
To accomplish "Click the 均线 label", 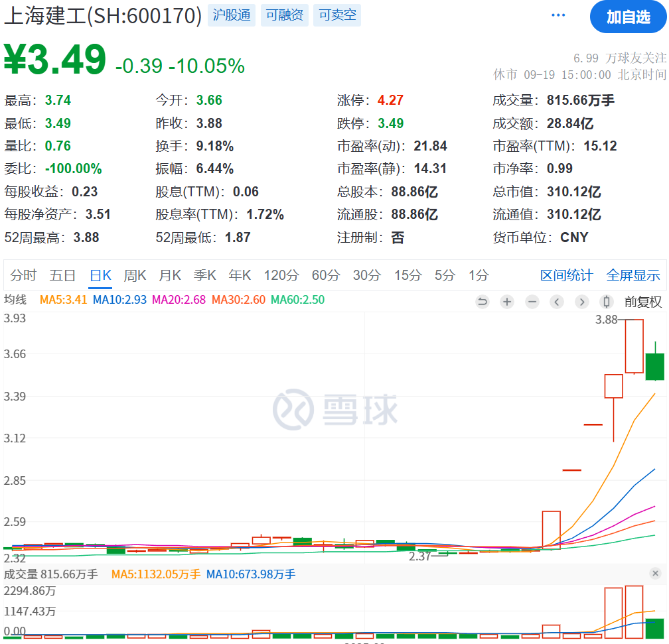I will pyautogui.click(x=15, y=300).
